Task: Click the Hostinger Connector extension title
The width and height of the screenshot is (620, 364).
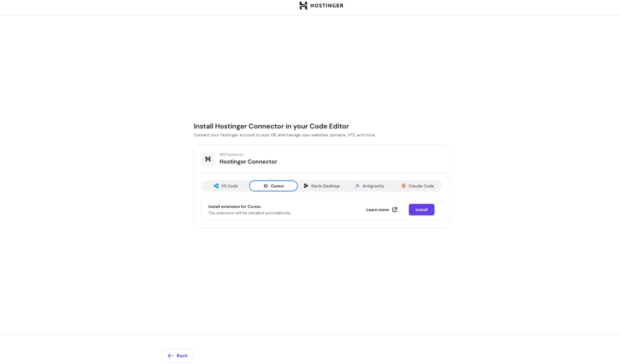Action: click(x=248, y=162)
